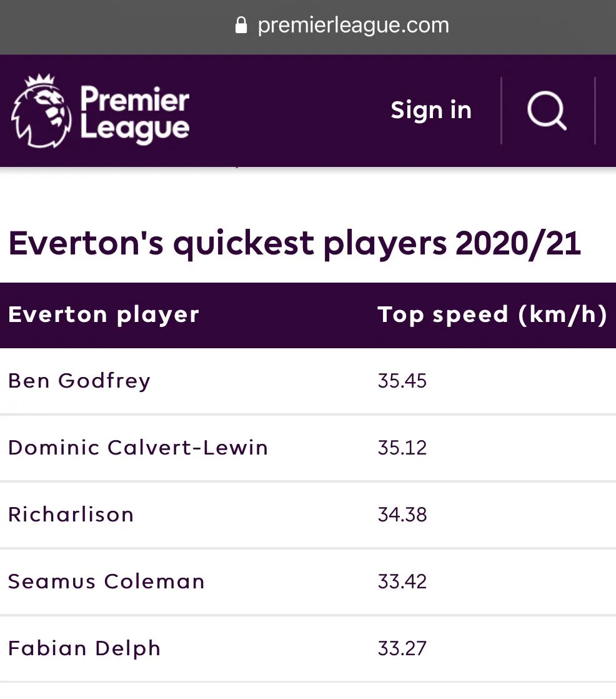Select the Ben Godfrey row name
Viewport: 616px width, 699px height.
tap(79, 381)
